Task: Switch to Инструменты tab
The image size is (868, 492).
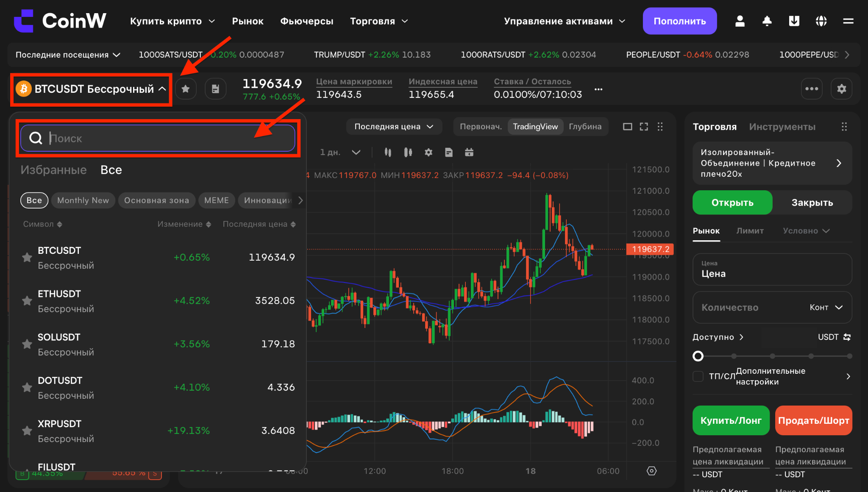Action: [782, 127]
